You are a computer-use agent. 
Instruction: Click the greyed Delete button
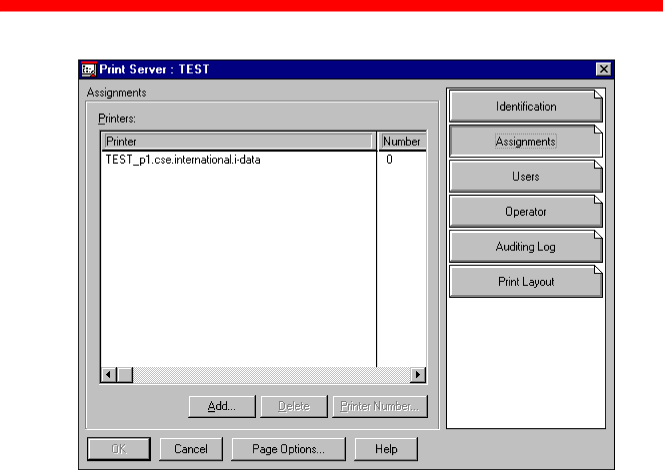[294, 406]
